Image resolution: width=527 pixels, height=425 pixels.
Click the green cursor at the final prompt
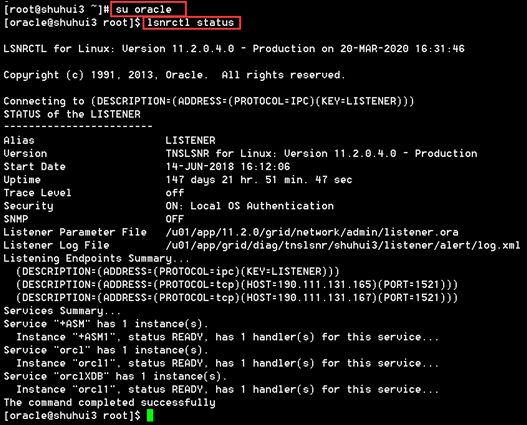pos(150,416)
